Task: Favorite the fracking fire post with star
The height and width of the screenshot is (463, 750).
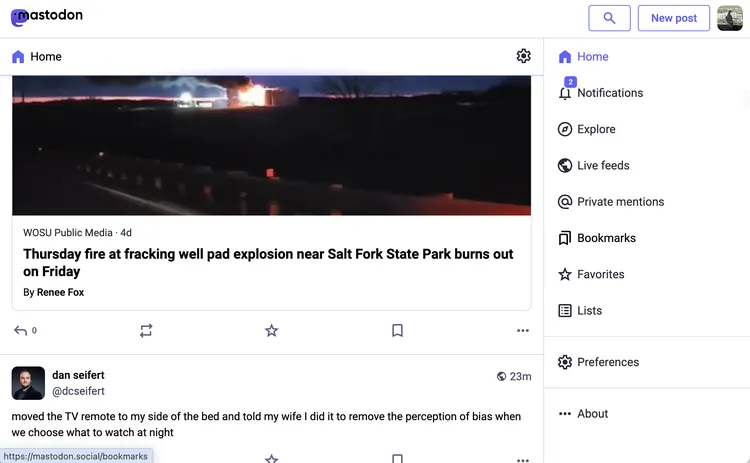Action: 271,330
